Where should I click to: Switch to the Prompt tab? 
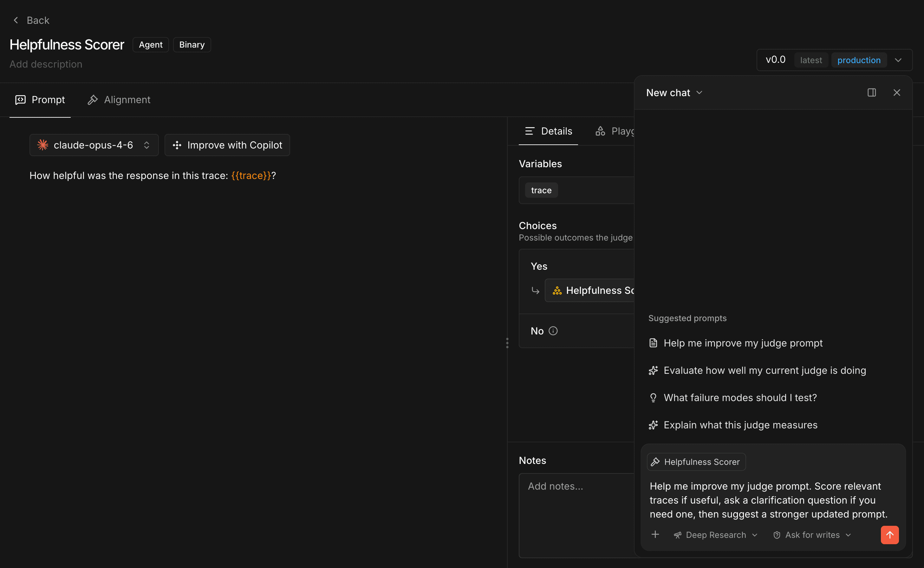click(x=40, y=100)
